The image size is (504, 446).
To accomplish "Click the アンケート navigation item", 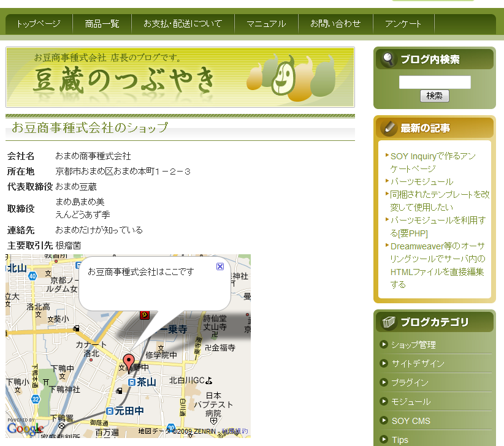I will 403,24.
